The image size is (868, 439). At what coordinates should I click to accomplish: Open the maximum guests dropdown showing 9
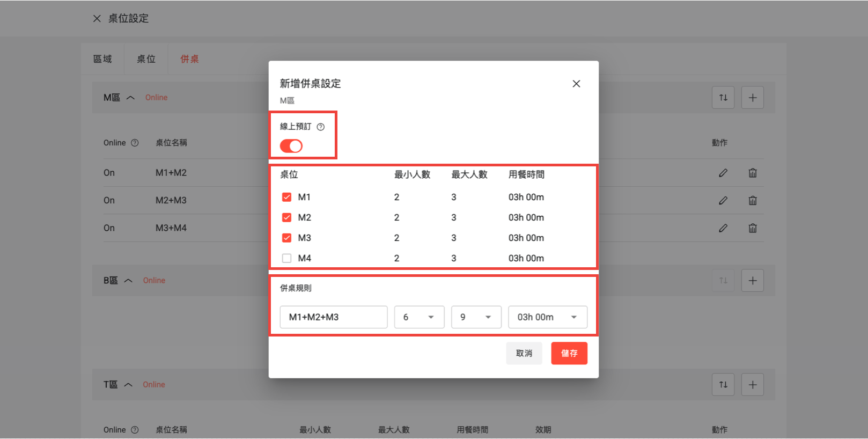(x=476, y=317)
